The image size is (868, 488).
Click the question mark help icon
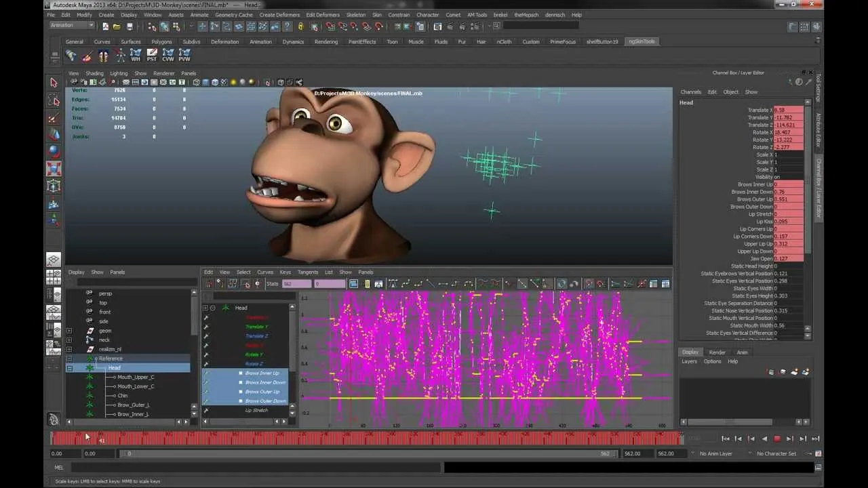click(x=288, y=26)
